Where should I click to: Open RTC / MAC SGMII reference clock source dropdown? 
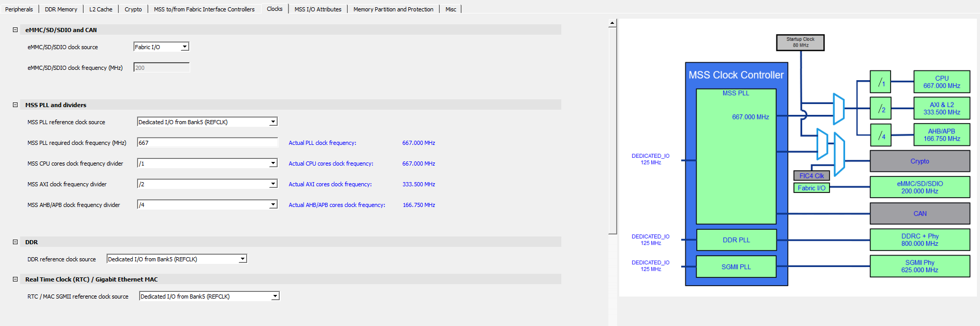click(209, 296)
